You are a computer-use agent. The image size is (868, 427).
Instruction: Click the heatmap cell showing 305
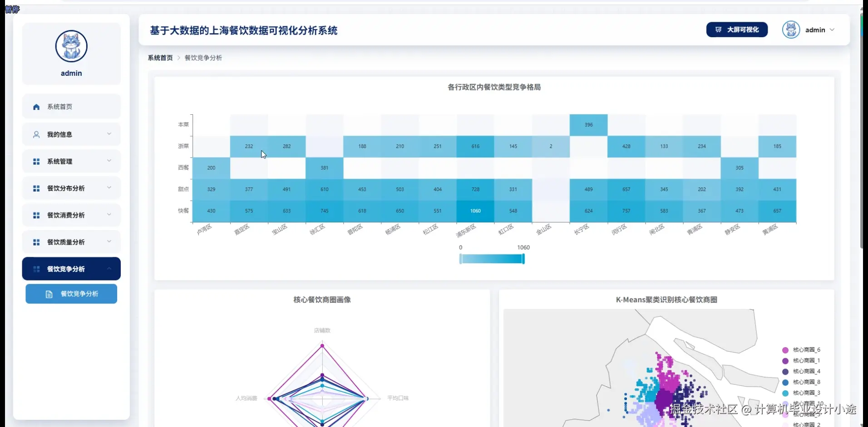(740, 168)
